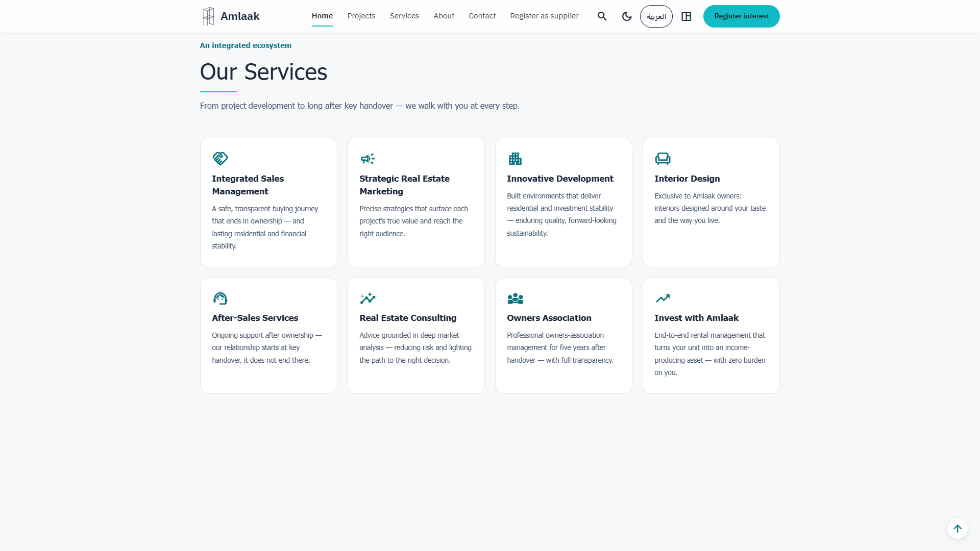
Task: Click the Exclusive to Amlaak owners description
Action: coord(710,208)
